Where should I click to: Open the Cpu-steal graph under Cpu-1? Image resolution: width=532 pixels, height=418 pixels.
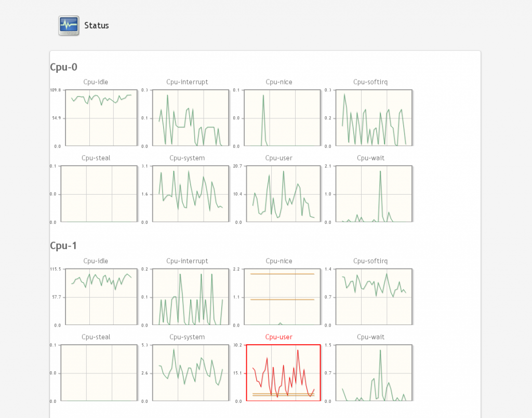[x=99, y=373]
